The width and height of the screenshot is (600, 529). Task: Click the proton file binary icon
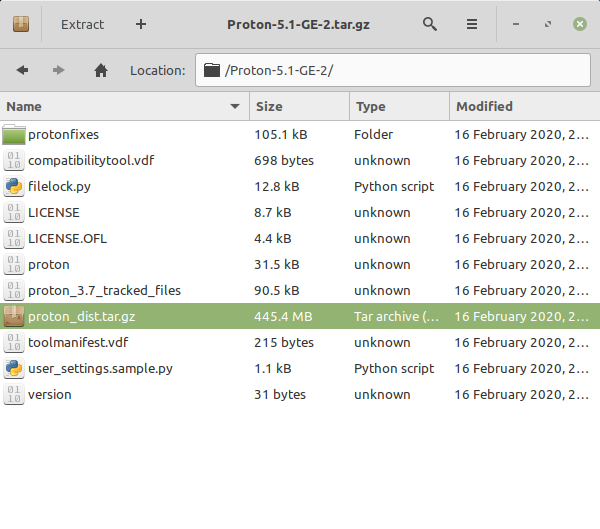14,264
